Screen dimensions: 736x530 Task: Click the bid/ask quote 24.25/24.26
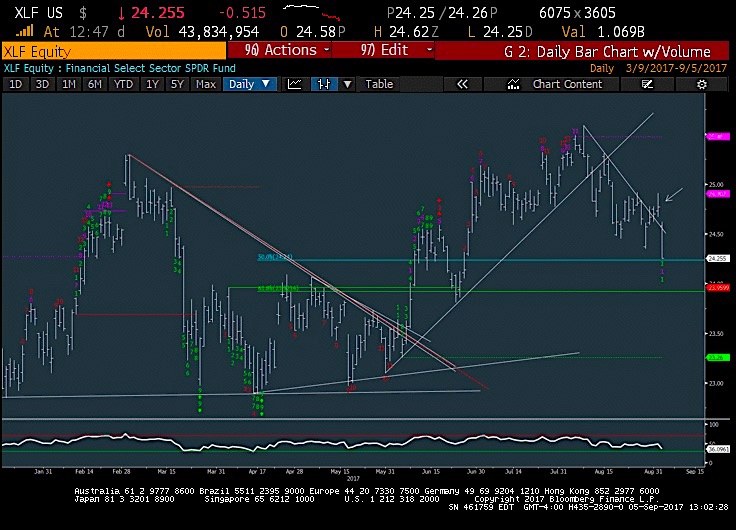point(441,13)
